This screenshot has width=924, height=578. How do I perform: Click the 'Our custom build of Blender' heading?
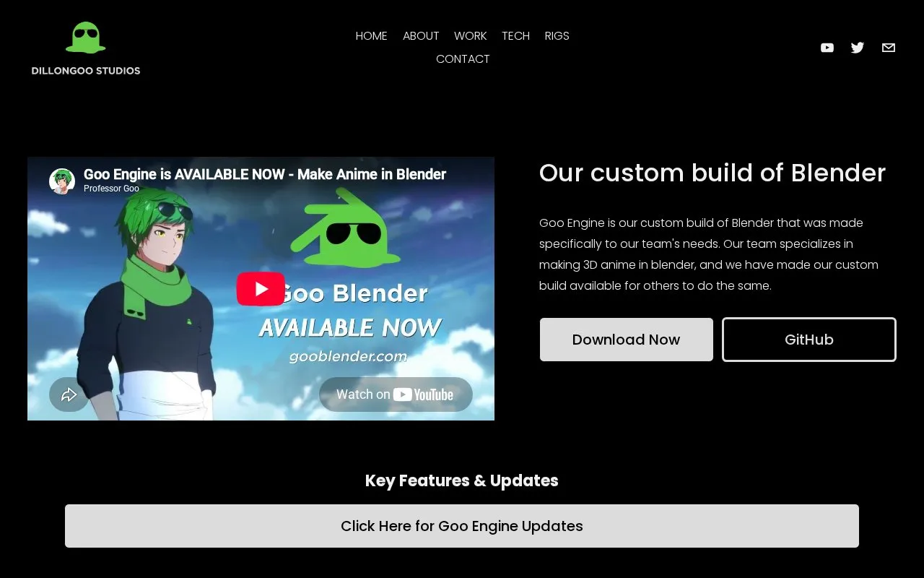pyautogui.click(x=712, y=173)
